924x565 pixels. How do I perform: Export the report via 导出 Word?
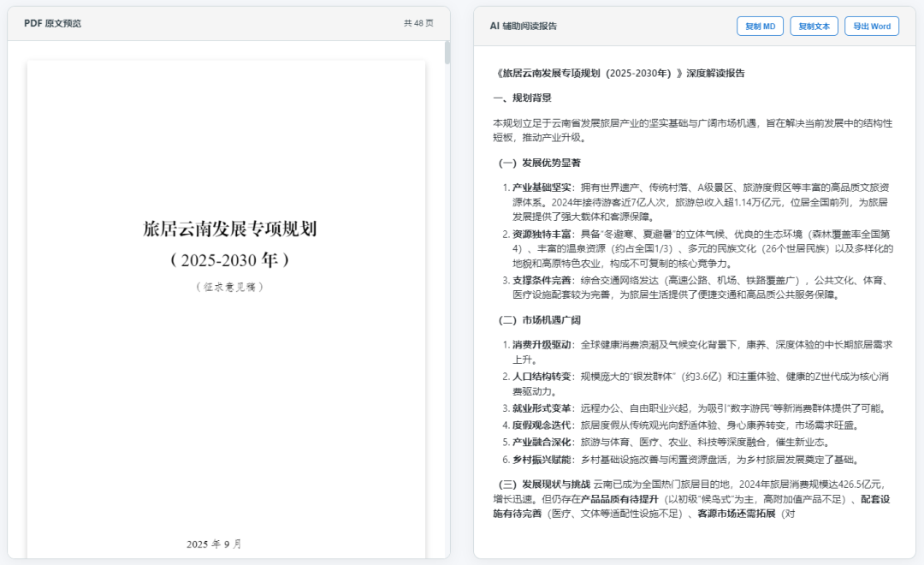pos(871,27)
